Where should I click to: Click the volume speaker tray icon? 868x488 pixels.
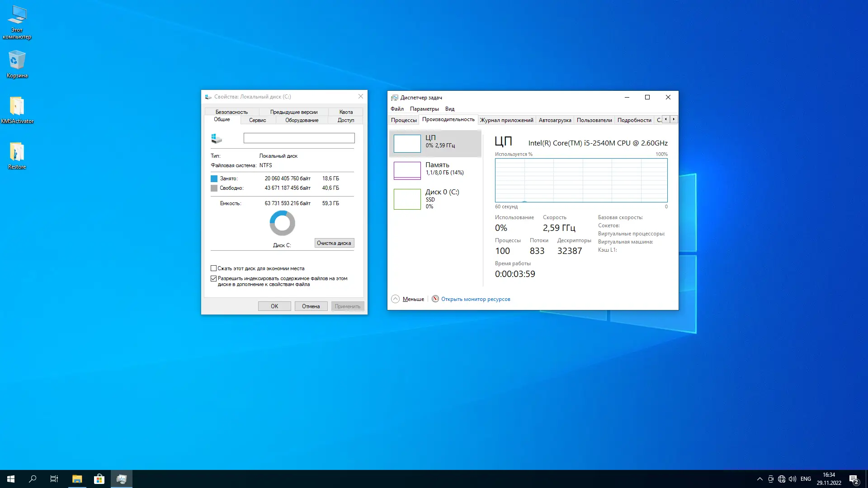pos(793,479)
